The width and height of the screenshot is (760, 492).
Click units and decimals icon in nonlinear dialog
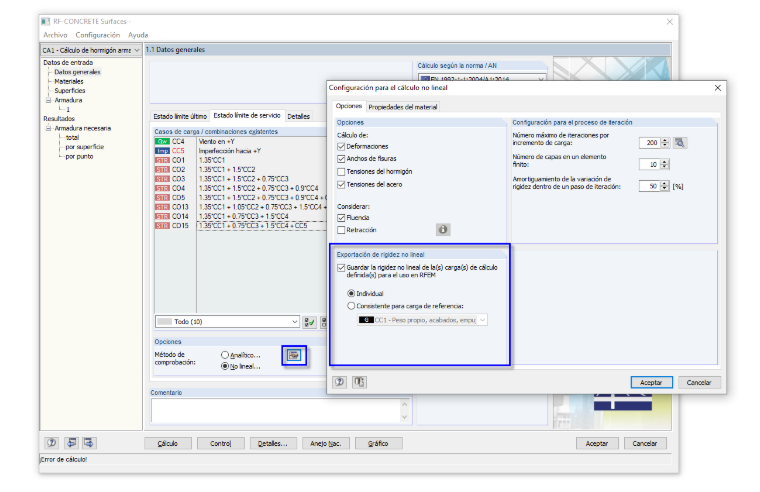pos(359,382)
